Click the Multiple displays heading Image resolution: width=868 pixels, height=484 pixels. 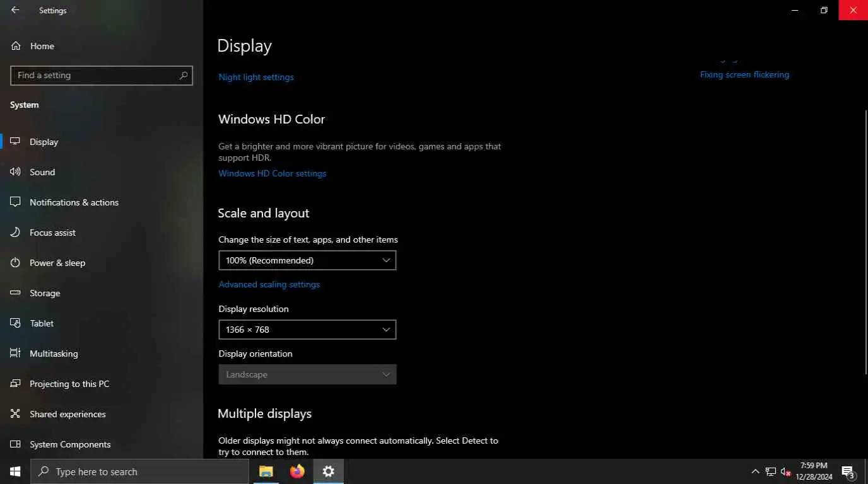point(265,413)
